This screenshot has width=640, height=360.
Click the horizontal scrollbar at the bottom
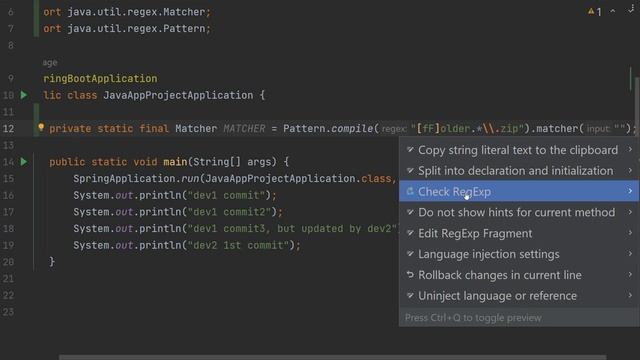(x=333, y=357)
